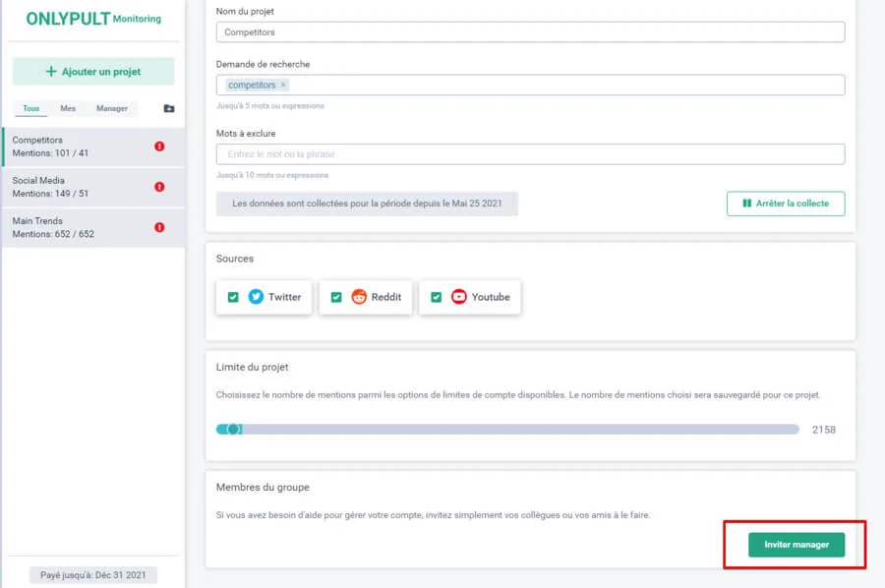Image resolution: width=885 pixels, height=588 pixels.
Task: Remove the competitors search tag
Action: coord(284,86)
